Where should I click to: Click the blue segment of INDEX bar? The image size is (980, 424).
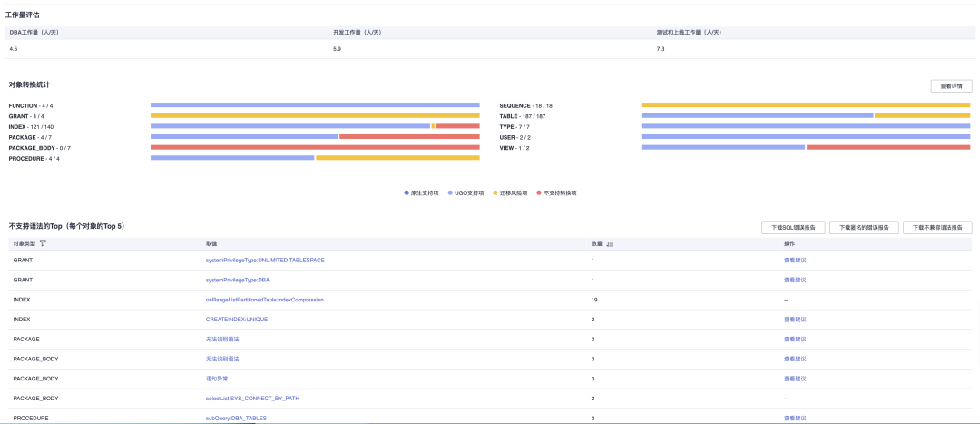pos(290,126)
